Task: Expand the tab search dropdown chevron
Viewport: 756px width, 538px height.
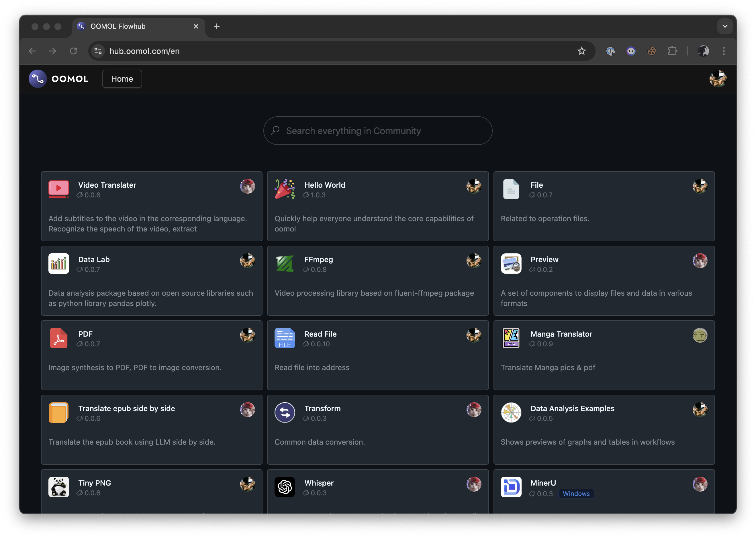Action: (724, 27)
